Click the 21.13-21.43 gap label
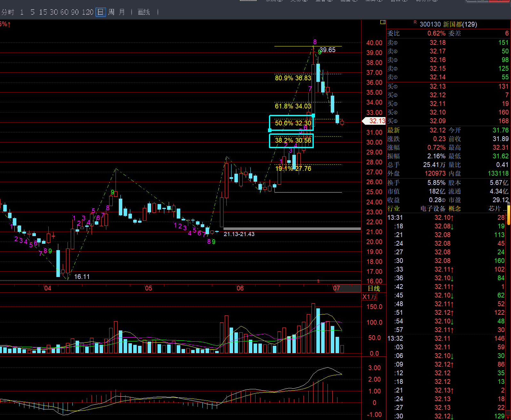 239,234
